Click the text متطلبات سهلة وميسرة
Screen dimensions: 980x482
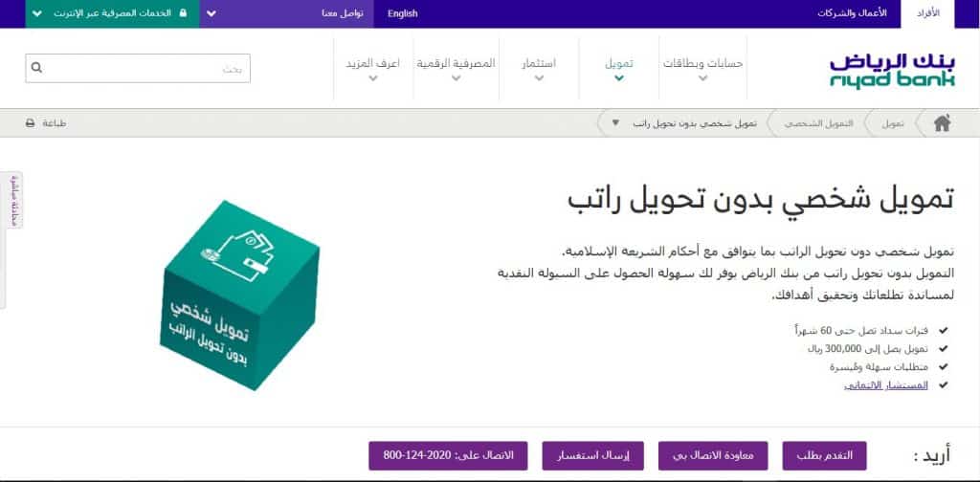coord(879,367)
